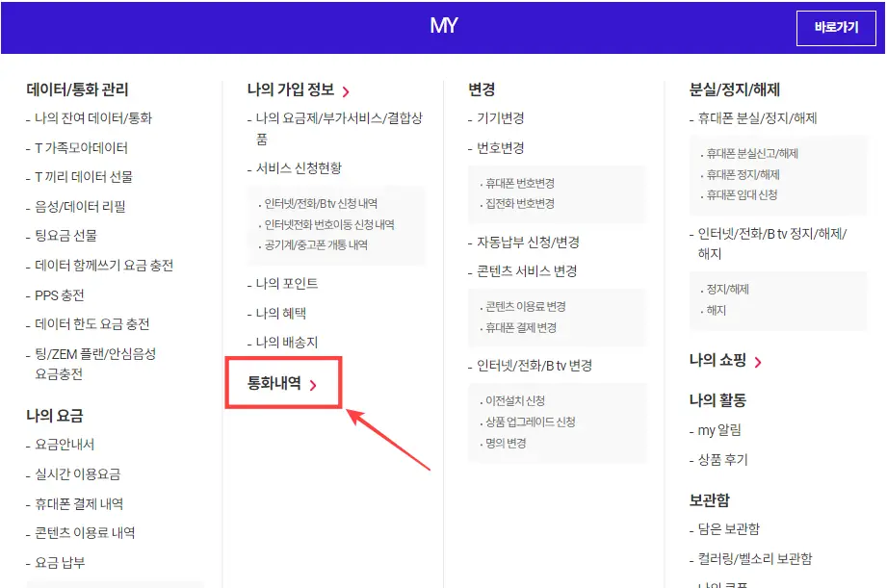Screen dimensions: 887x588
Task: Expand the 나의 쇼핑 section chevron
Action: point(758,362)
